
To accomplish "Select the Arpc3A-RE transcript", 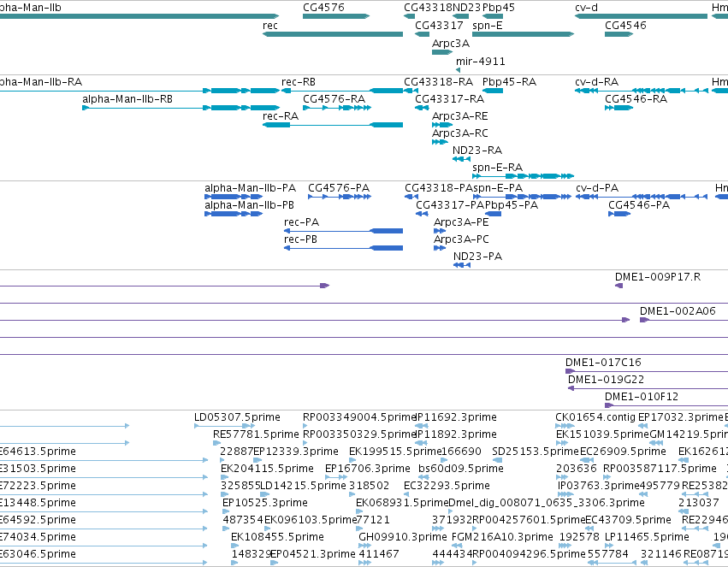I will (x=442, y=125).
